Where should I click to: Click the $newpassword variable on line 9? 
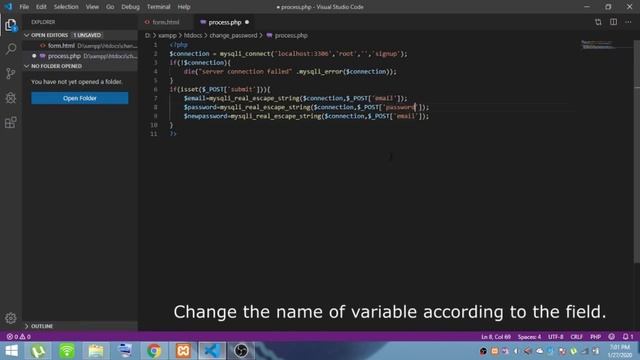click(x=205, y=116)
